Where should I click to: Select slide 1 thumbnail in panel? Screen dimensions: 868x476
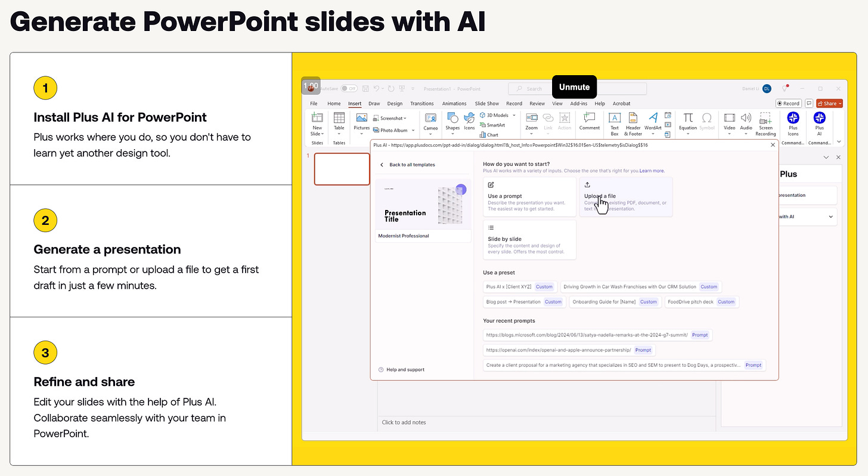tap(342, 169)
